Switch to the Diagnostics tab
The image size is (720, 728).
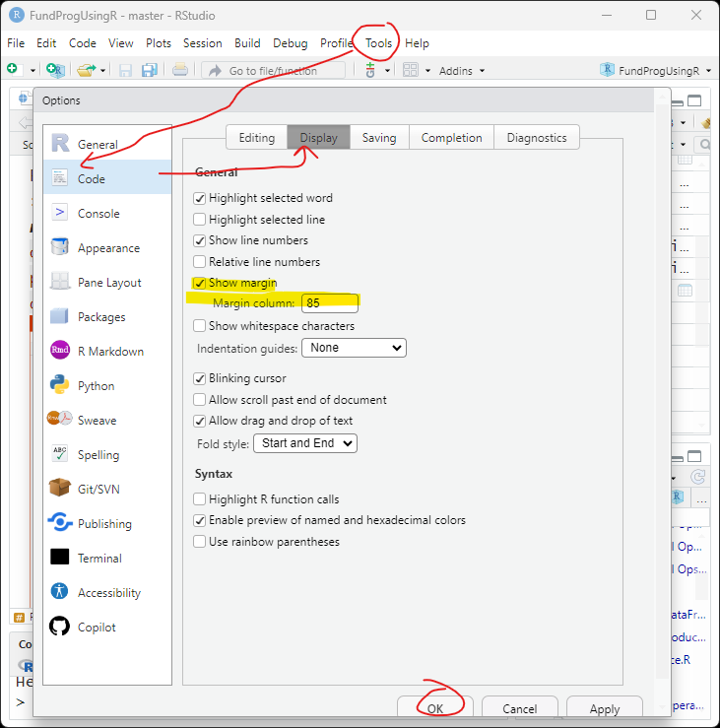(537, 138)
